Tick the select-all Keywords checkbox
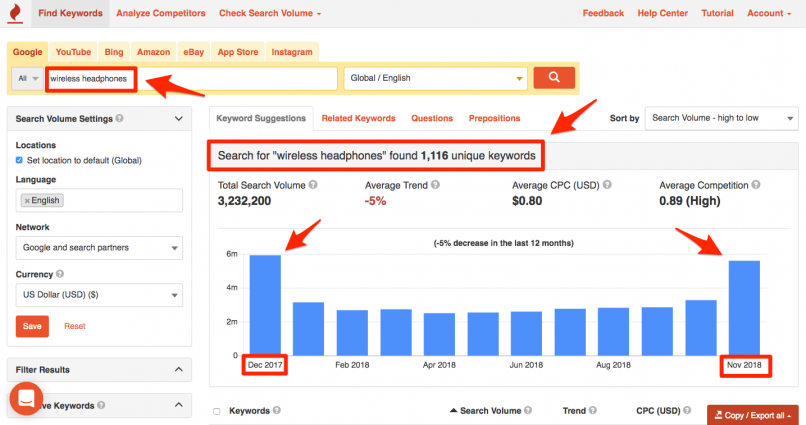 coord(217,411)
